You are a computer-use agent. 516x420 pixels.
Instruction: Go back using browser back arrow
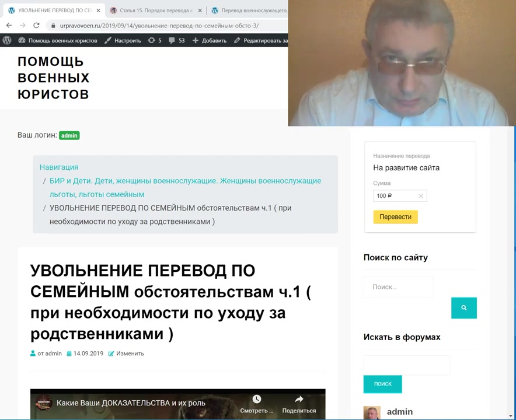[x=9, y=26]
